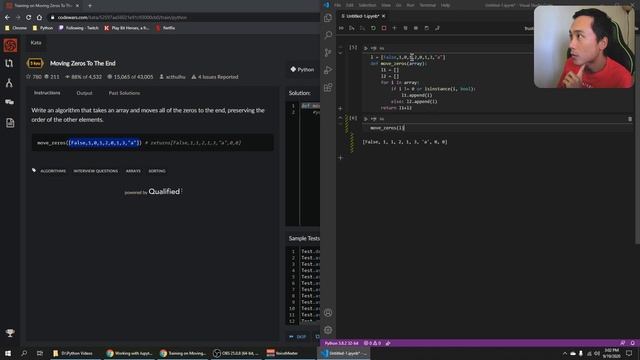Go back in the Chrome browser
Viewport: 640px width, 360px height.
click(7, 18)
